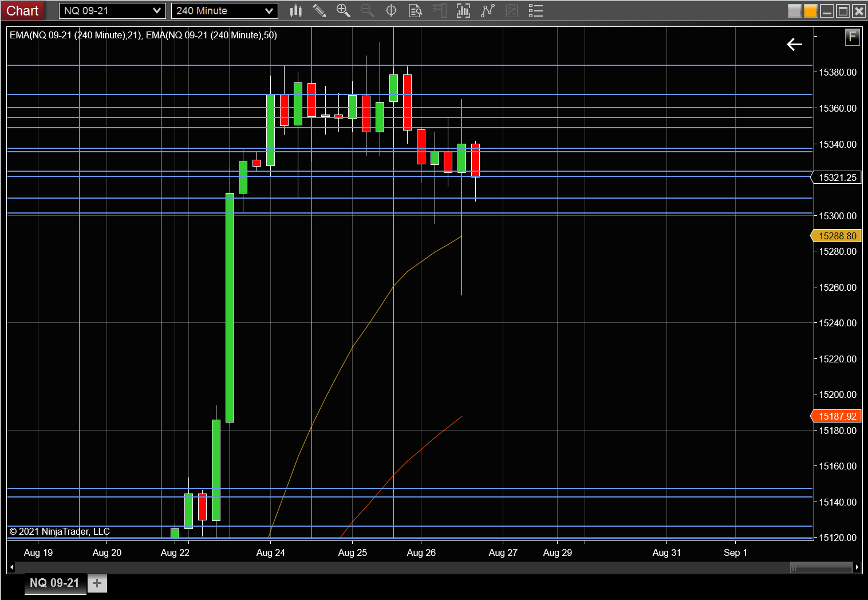Image resolution: width=868 pixels, height=600 pixels.
Task: Close the chart window
Action: point(859,11)
